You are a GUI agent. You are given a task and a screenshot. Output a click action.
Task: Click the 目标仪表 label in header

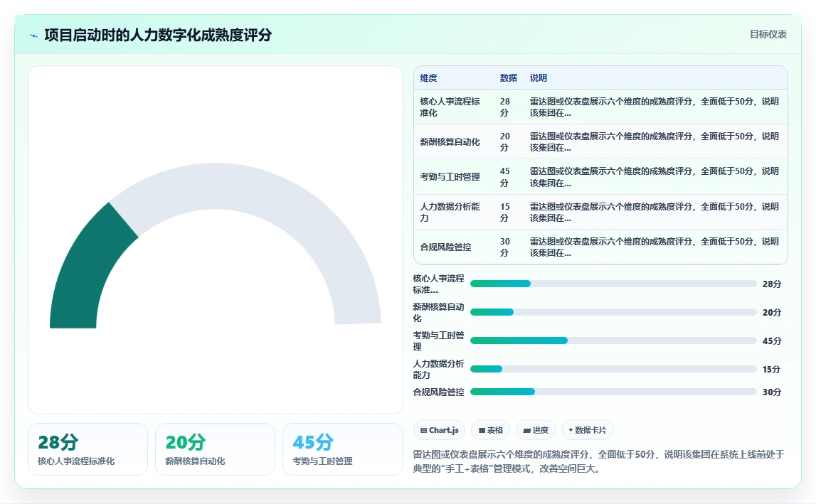(x=768, y=34)
